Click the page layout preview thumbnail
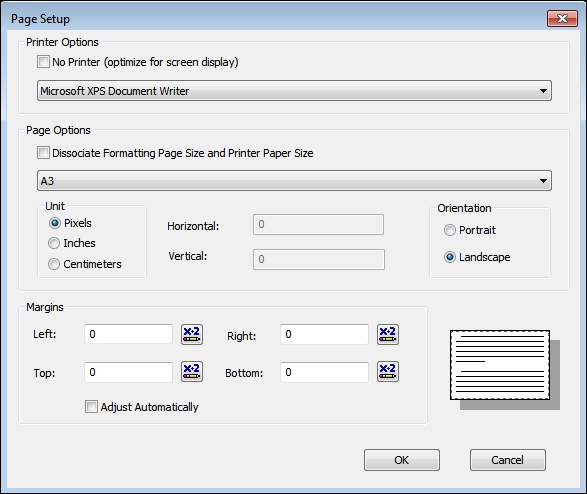587x494 pixels. [505, 369]
